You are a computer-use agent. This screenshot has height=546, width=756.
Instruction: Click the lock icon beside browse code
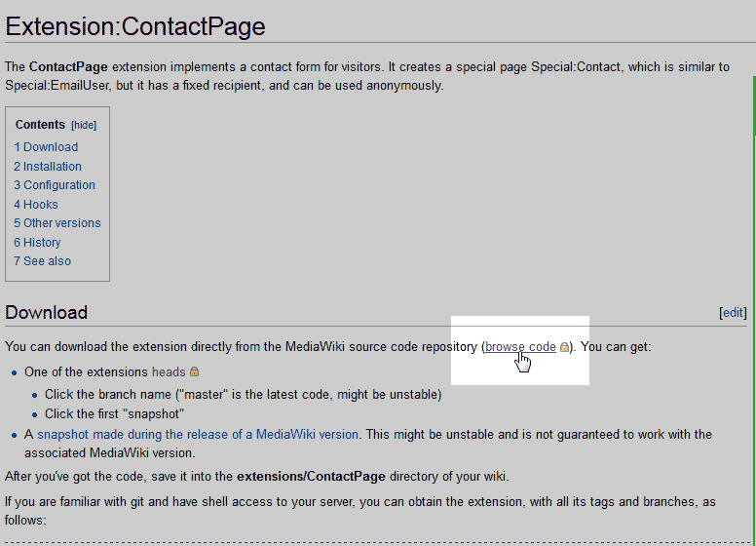click(564, 347)
